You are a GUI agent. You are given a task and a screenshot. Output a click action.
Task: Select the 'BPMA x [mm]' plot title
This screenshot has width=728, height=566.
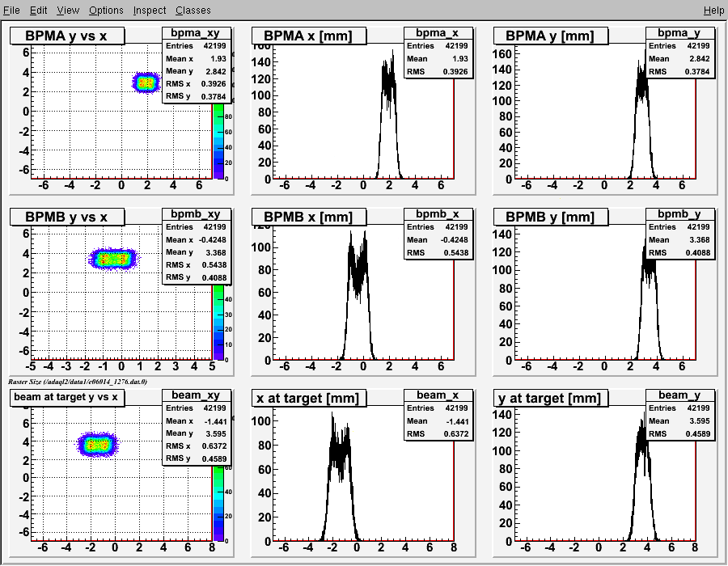click(309, 36)
